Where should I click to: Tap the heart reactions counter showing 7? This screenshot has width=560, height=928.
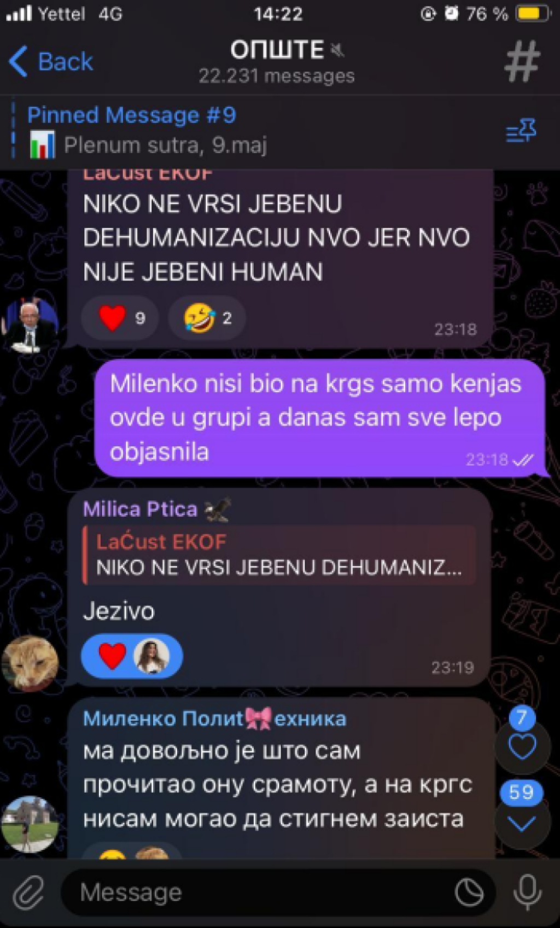[x=522, y=738]
